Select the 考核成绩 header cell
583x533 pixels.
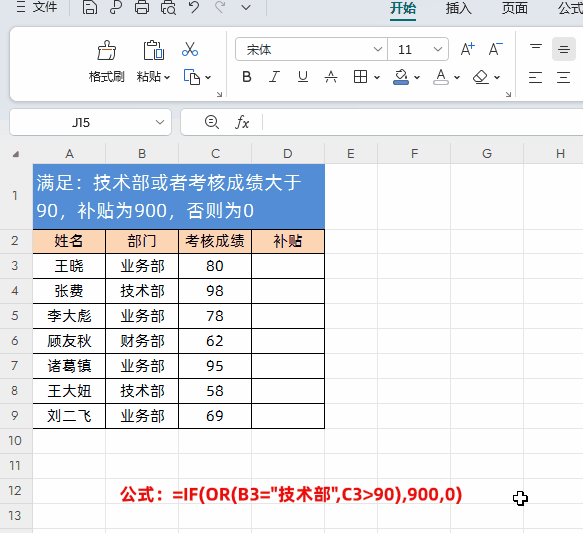(215, 241)
